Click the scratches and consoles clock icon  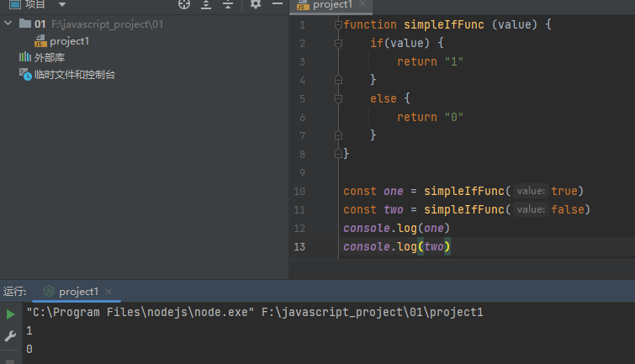coord(25,75)
